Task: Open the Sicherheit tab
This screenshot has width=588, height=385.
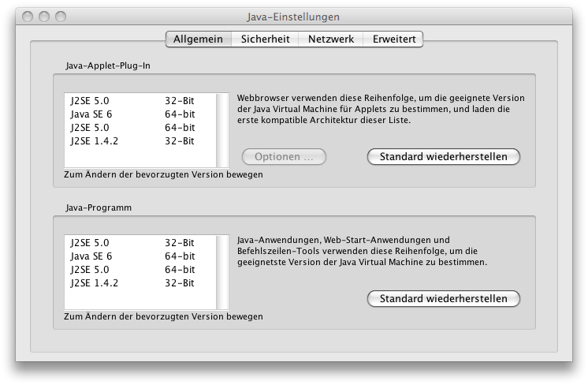Action: [265, 39]
